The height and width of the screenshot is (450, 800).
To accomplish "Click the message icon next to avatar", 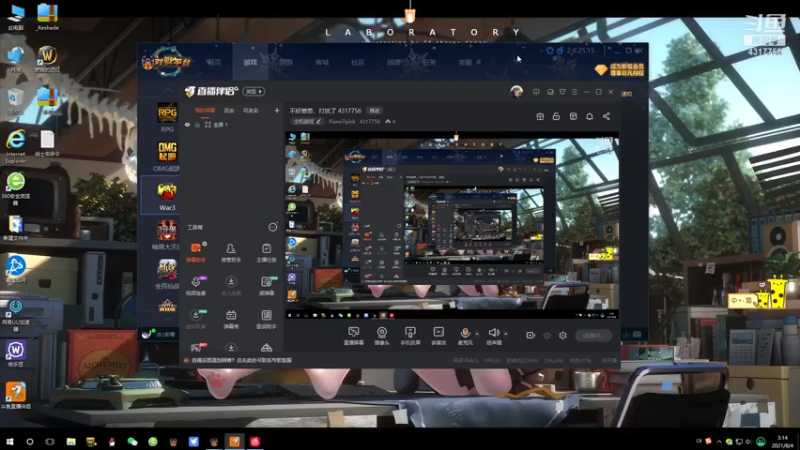I will click(x=536, y=92).
